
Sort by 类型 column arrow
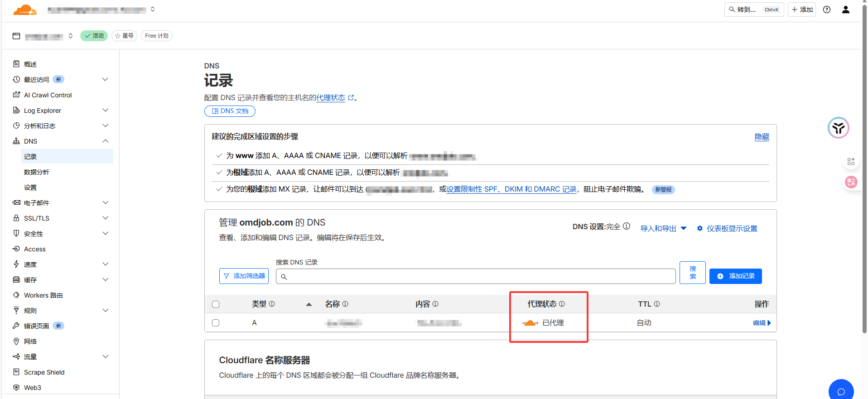[x=309, y=304]
